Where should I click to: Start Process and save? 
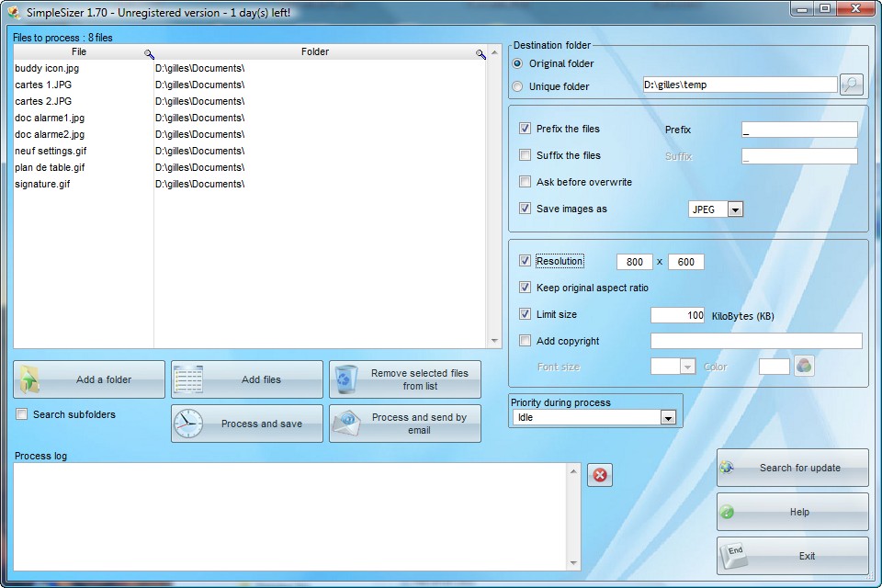tap(247, 424)
